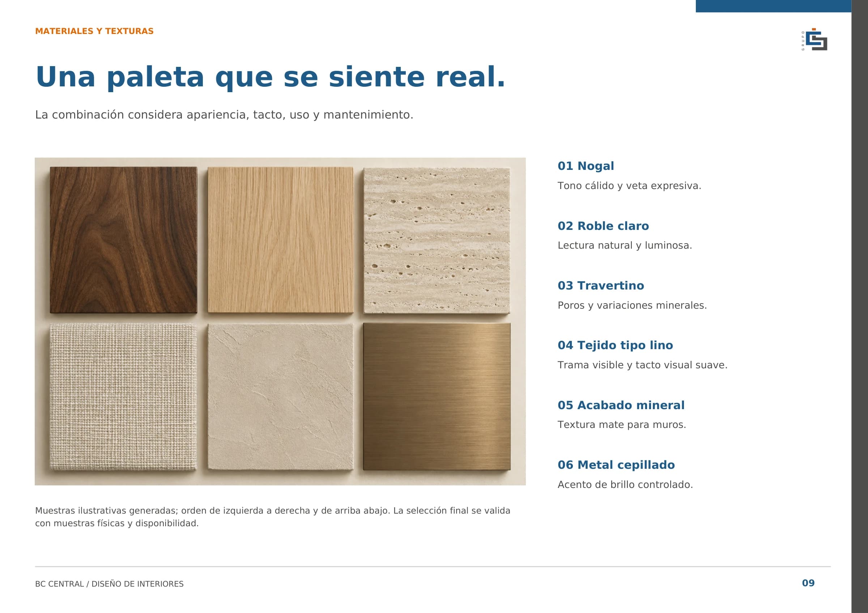Click the heading '04 Tejido tipo lino'

pos(615,345)
